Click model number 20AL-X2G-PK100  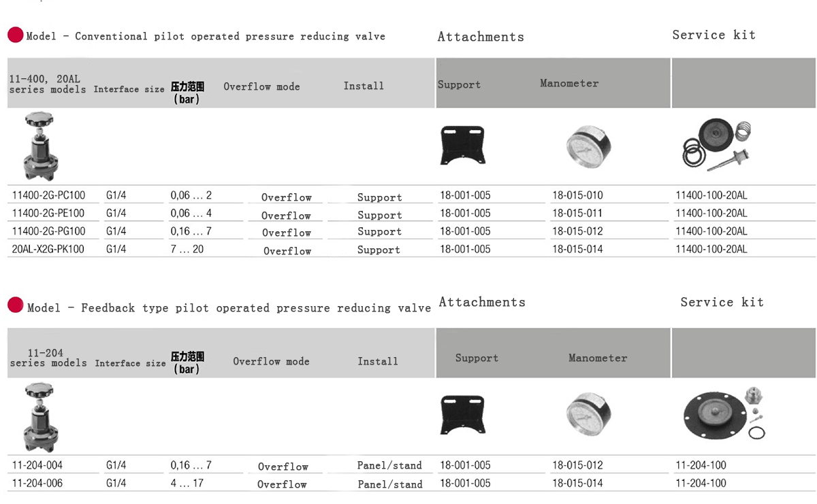coord(48,249)
